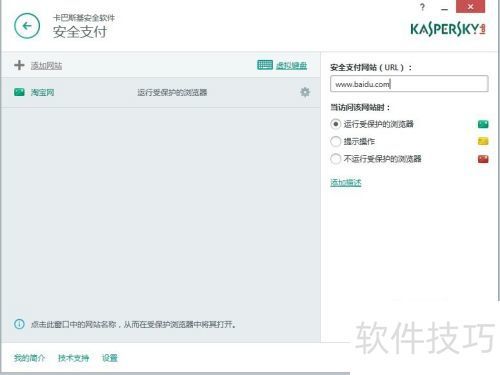Click the 当访问该网站时 label

[360, 107]
